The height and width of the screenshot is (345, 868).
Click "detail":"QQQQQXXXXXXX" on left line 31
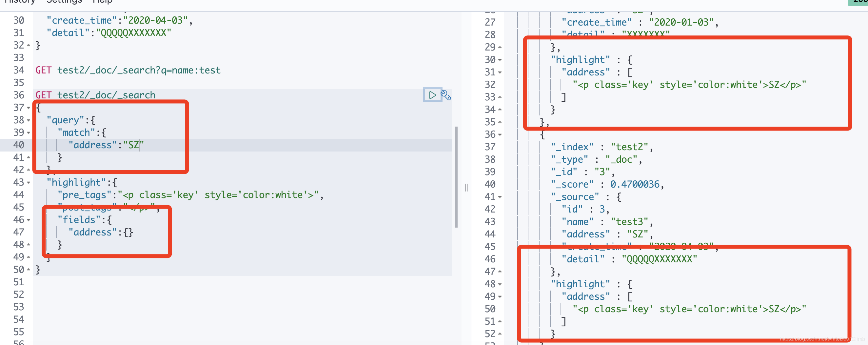(x=109, y=33)
